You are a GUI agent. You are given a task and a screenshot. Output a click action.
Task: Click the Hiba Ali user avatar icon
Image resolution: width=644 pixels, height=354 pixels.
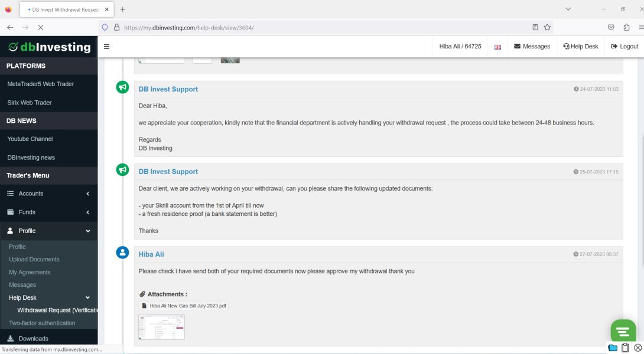(x=122, y=253)
